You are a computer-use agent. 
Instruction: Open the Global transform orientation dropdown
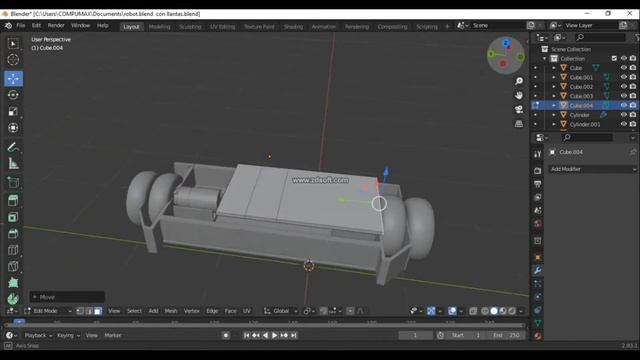click(280, 311)
